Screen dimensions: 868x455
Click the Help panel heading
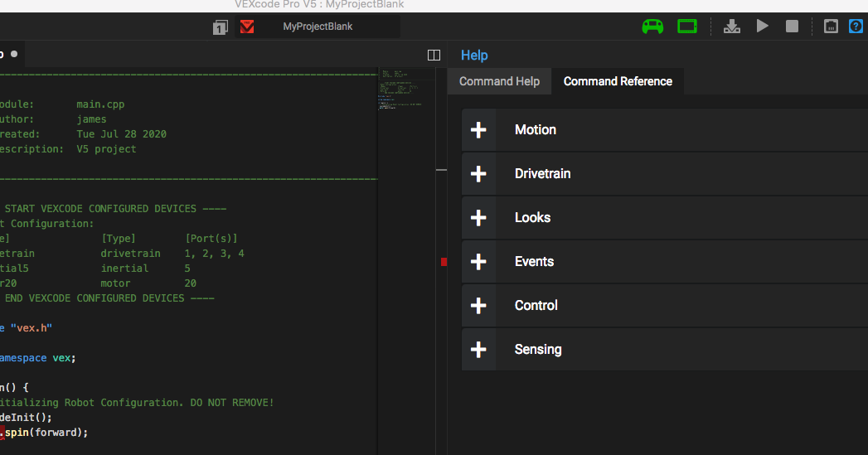tap(474, 56)
